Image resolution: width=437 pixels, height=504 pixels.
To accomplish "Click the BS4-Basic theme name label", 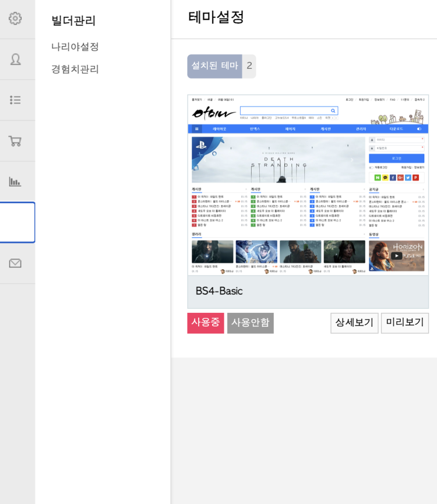I will (219, 291).
